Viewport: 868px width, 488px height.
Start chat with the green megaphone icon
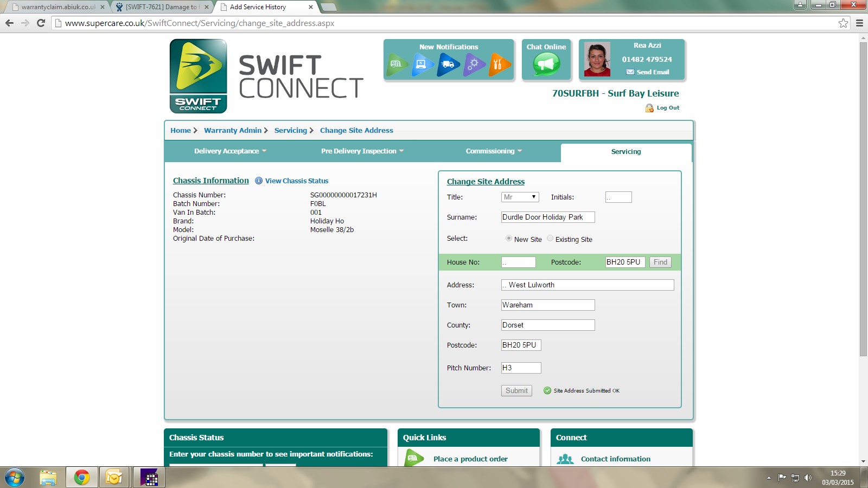pyautogui.click(x=546, y=65)
